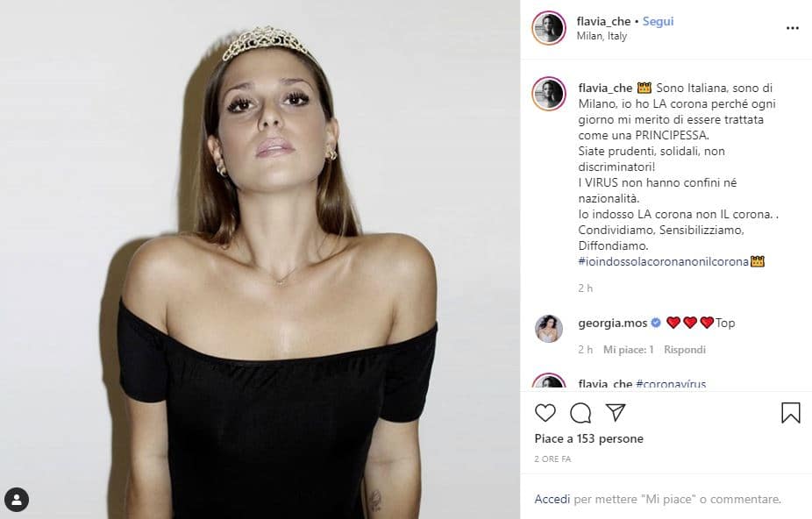Click Accedi to log in
The image size is (812, 519).
coord(552,498)
